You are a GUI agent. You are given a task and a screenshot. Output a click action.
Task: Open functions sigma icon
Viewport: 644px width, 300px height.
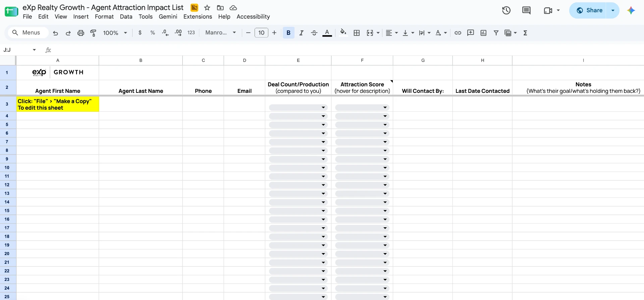[525, 33]
